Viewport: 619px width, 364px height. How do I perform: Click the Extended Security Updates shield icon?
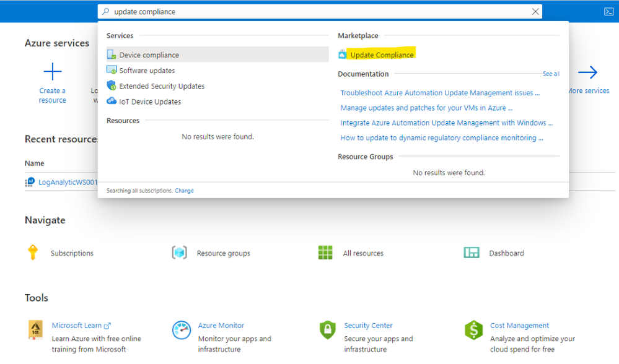(112, 85)
